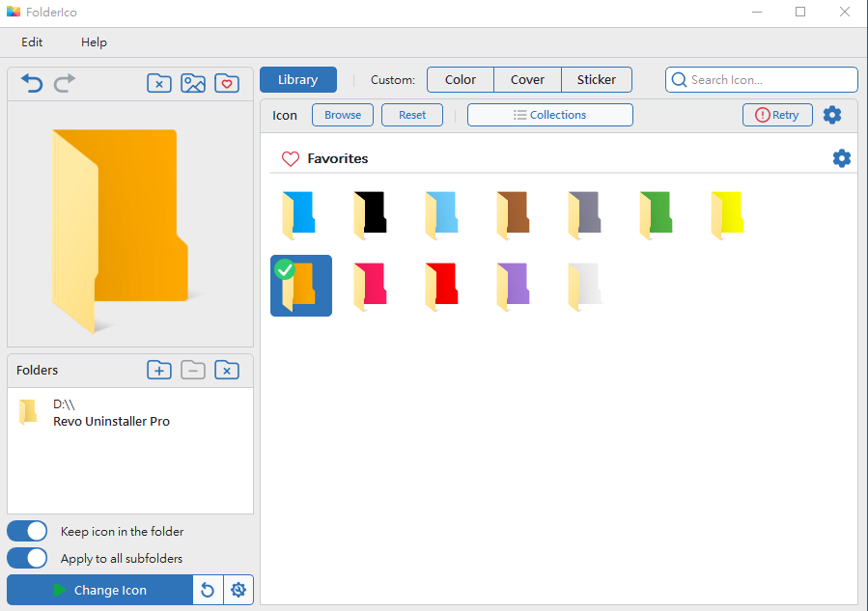868x611 pixels.
Task: Add a folder with the plus icon
Action: [159, 371]
